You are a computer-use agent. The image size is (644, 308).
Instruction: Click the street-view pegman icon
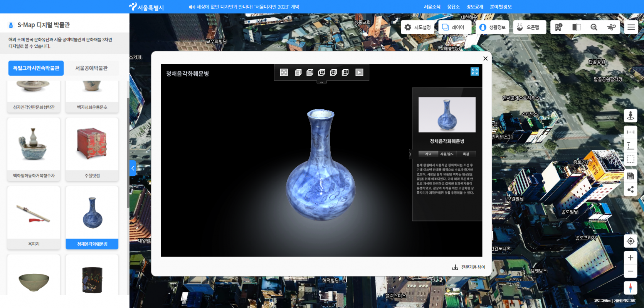[x=631, y=115]
